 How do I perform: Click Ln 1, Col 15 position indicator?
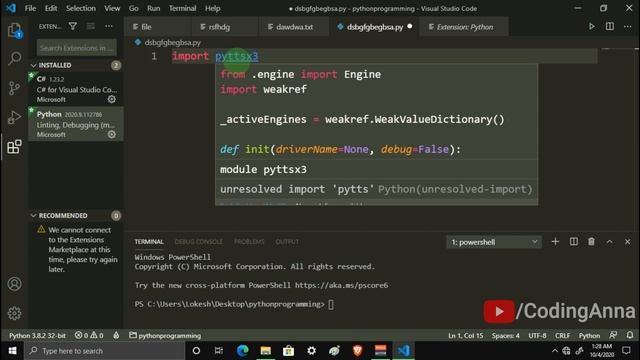point(465,335)
